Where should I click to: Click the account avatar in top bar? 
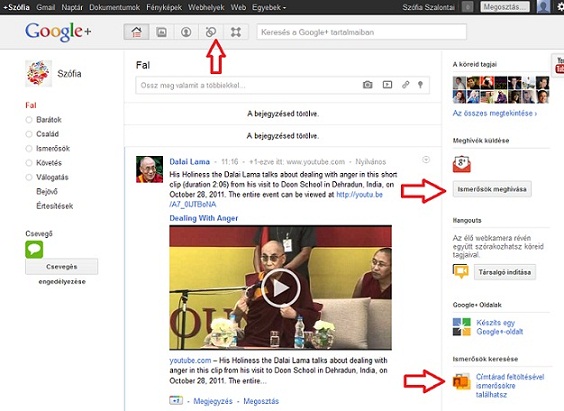point(543,7)
